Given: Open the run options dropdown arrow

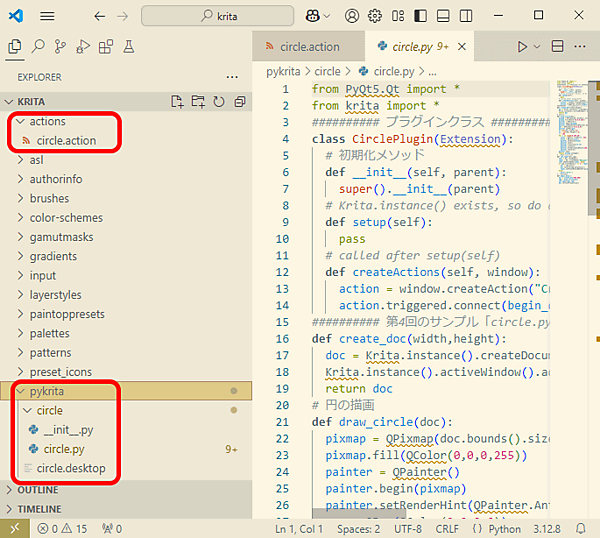Looking at the screenshot, I should tap(537, 47).
